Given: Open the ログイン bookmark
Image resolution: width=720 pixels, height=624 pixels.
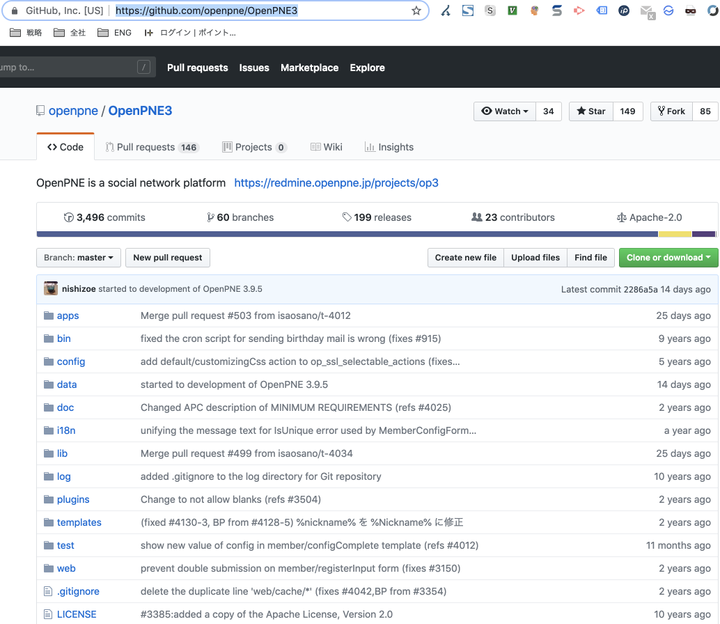Looking at the screenshot, I should click(190, 33).
